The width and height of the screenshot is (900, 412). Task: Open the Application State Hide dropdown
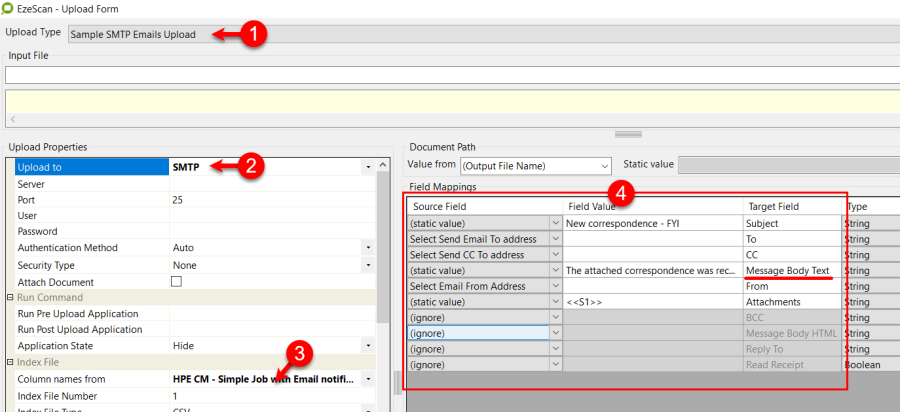point(367,345)
